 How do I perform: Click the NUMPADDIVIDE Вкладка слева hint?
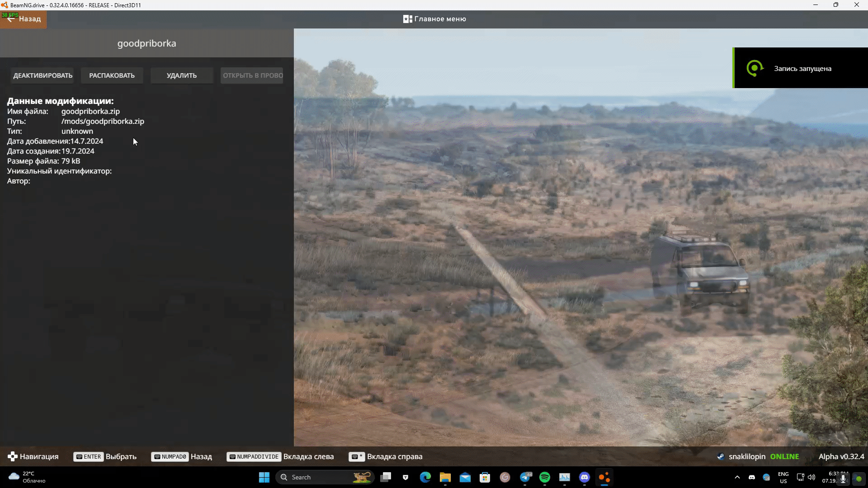[280, 456]
